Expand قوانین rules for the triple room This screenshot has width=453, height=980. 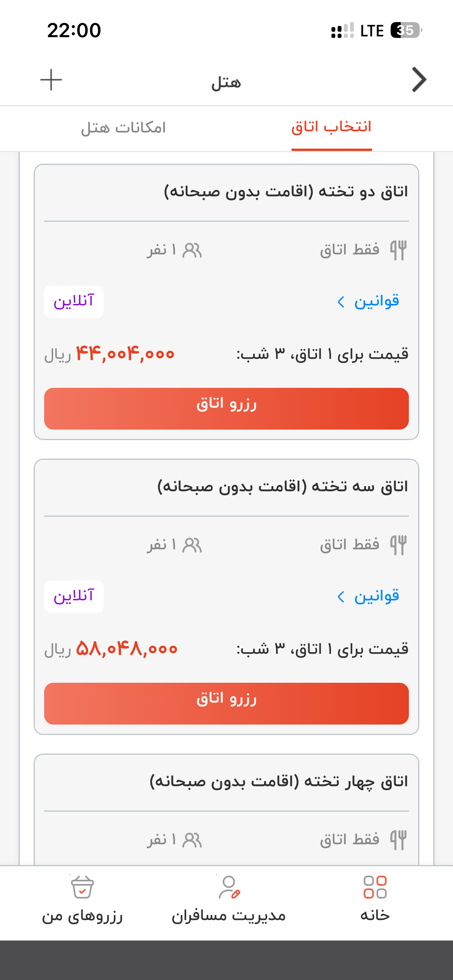click(368, 596)
